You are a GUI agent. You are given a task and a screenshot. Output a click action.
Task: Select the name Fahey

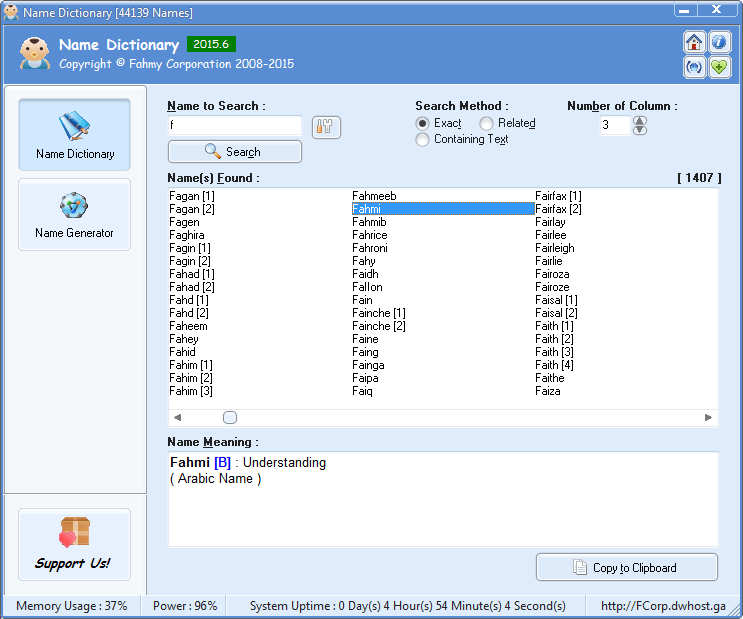click(184, 339)
